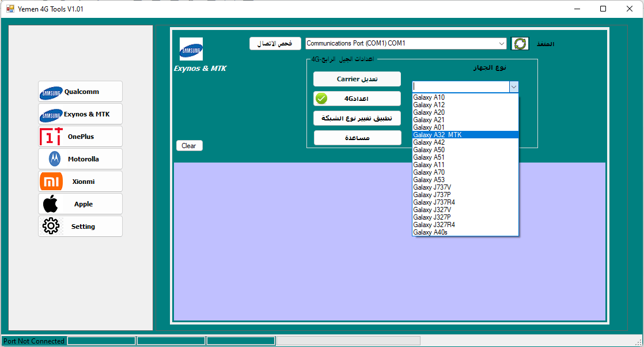Image resolution: width=644 pixels, height=347 pixels.
Task: Collapse the device type dropdown arrow
Action: 514,86
